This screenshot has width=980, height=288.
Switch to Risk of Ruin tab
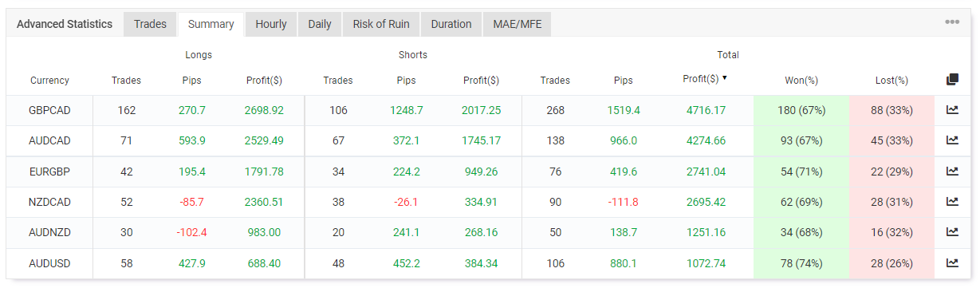381,24
